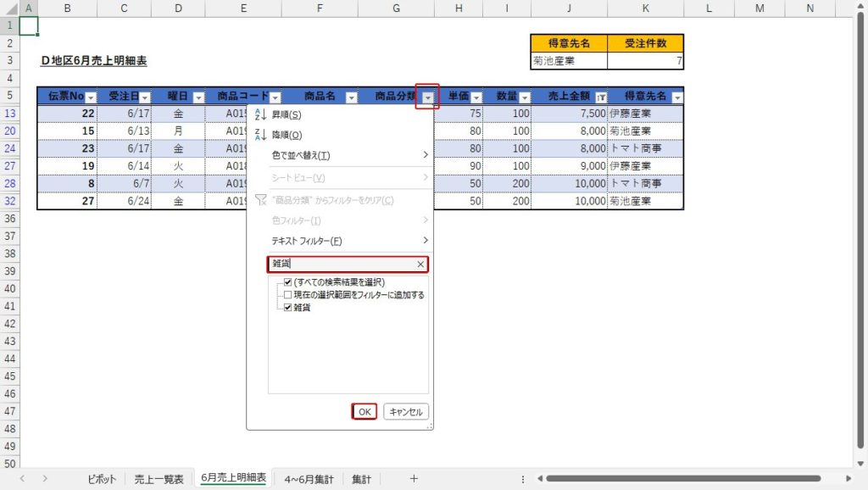Open the 商品分類 filter dropdown arrow
Viewport: 868px width, 490px height.
pyautogui.click(x=428, y=97)
